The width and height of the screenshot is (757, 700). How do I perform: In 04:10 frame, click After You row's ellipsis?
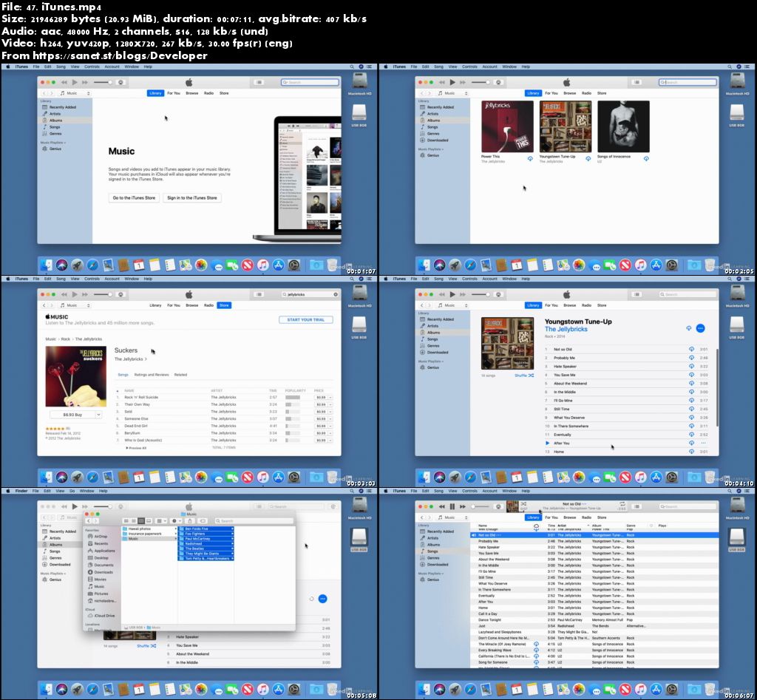tap(704, 444)
